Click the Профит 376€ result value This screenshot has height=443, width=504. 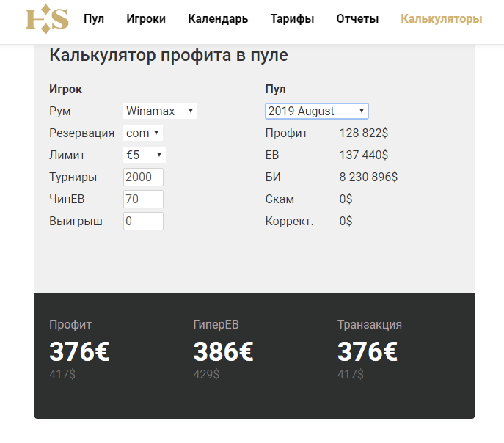(79, 352)
